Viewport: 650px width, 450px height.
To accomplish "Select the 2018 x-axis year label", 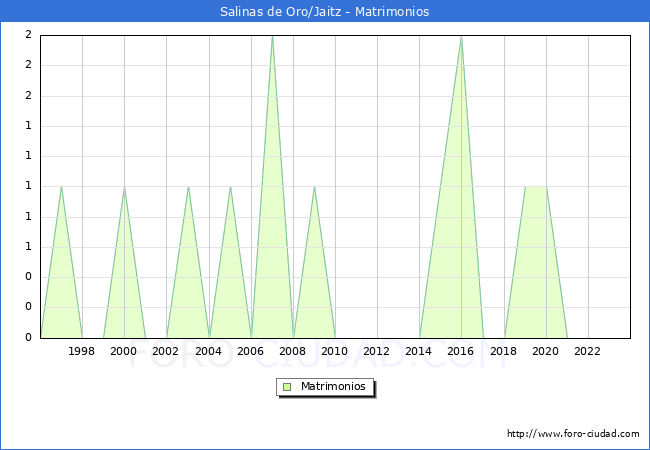I will (503, 351).
